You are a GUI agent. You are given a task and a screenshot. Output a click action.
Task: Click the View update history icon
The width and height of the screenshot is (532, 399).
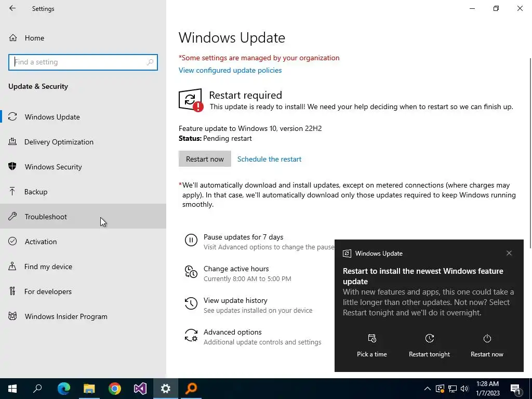191,303
